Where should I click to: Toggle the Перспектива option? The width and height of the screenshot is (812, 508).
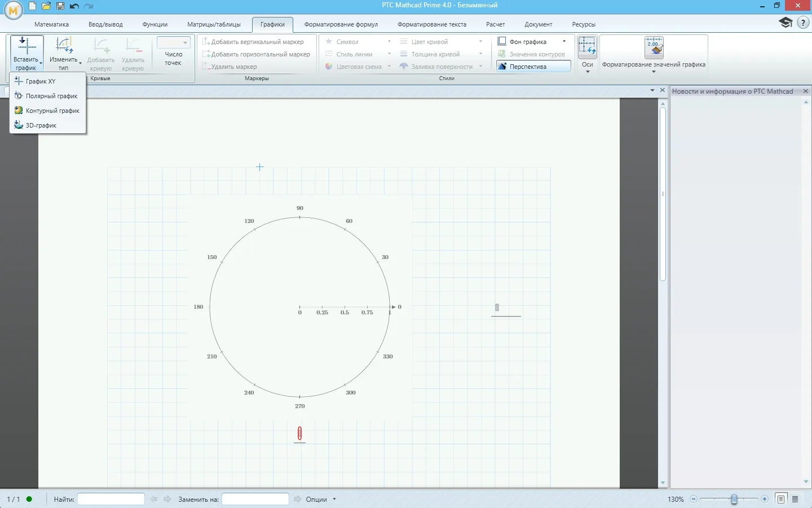point(533,67)
